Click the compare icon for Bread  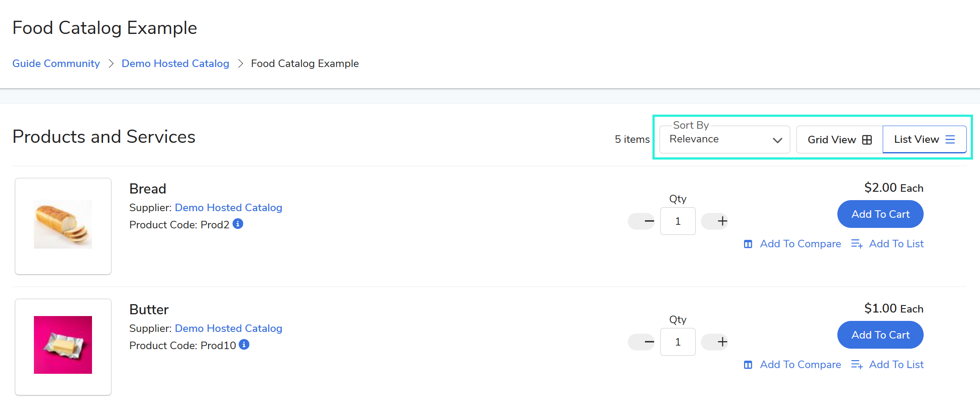(748, 244)
